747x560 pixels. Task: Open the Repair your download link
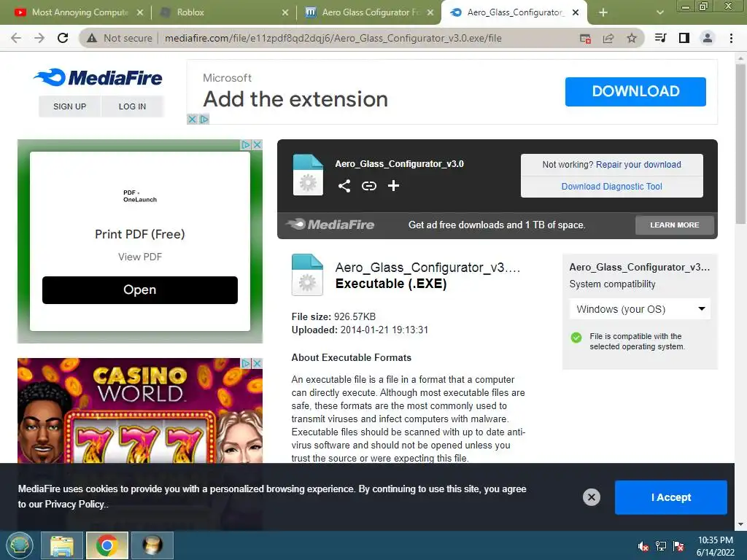pos(638,165)
